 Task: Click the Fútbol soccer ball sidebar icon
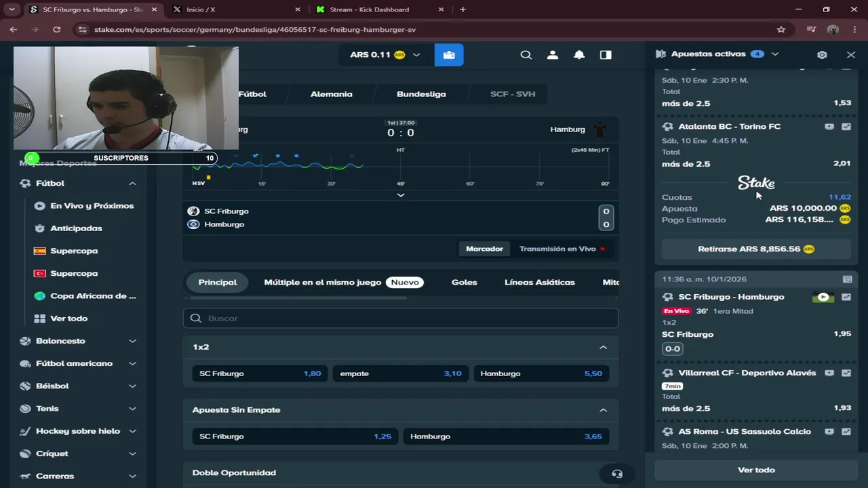click(x=26, y=183)
